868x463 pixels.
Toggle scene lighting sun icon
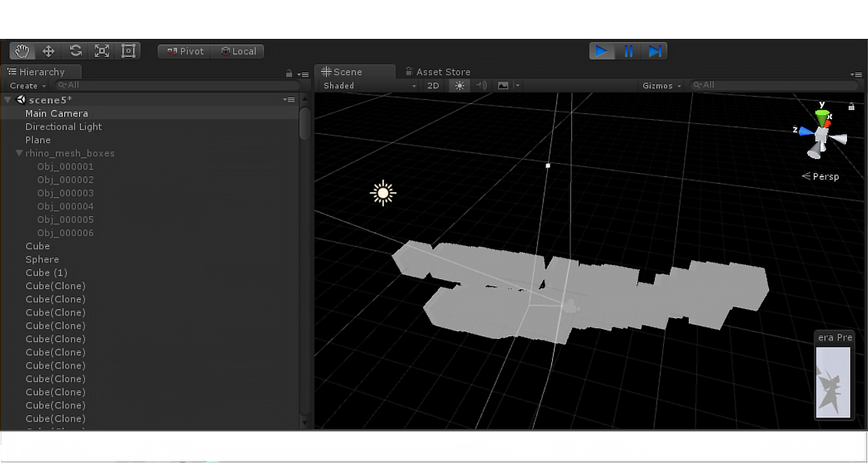click(x=459, y=86)
